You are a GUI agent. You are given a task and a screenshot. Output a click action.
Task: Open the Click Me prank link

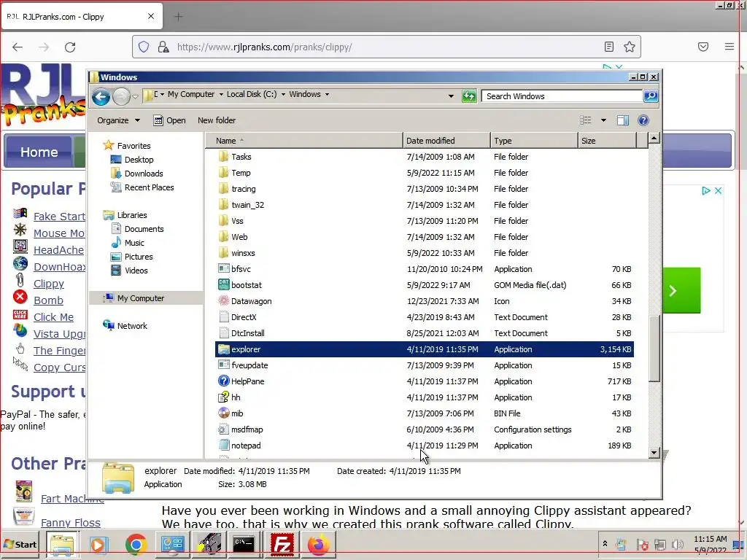(53, 317)
